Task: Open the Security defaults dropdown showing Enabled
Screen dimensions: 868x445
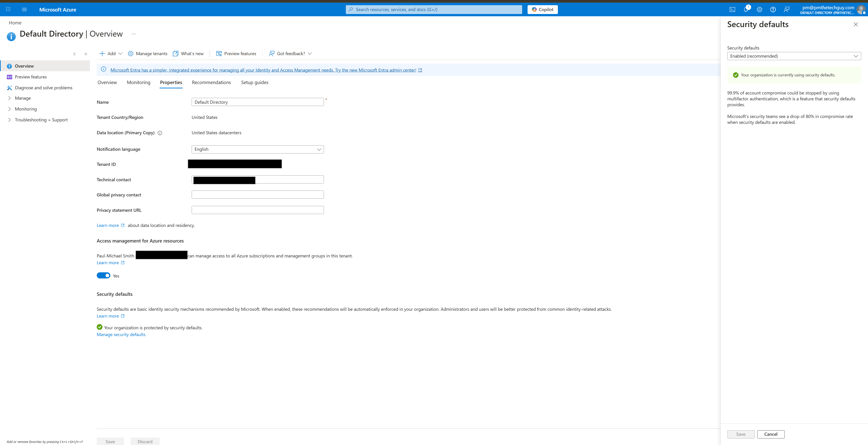Action: coord(794,56)
